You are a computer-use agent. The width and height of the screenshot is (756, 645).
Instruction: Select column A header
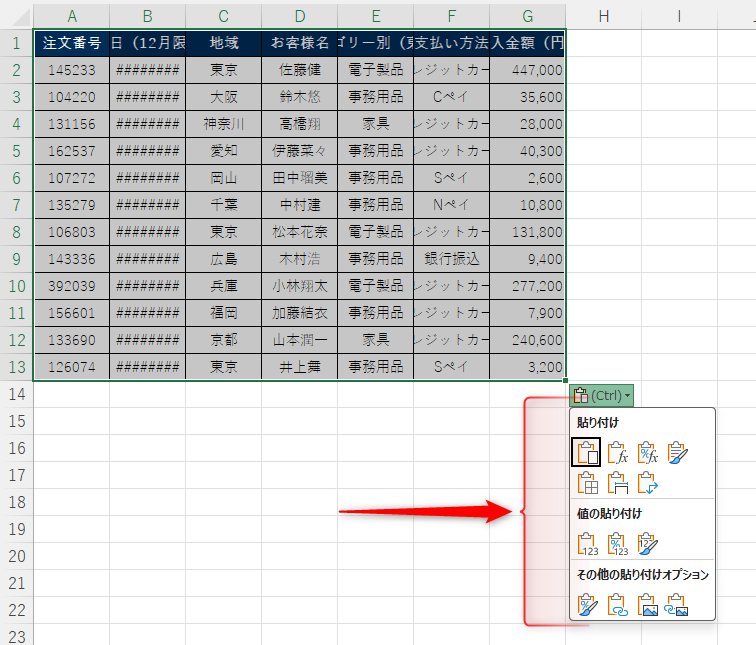point(72,16)
